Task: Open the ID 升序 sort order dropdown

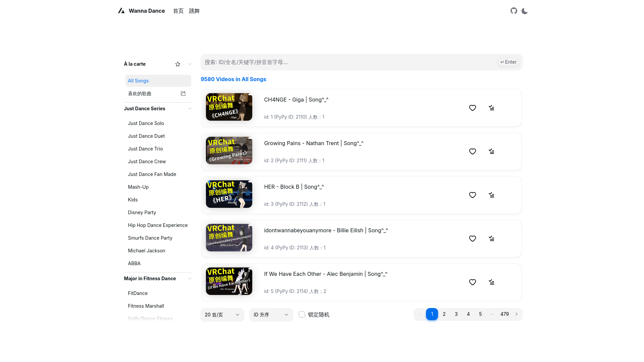Action: tap(271, 315)
